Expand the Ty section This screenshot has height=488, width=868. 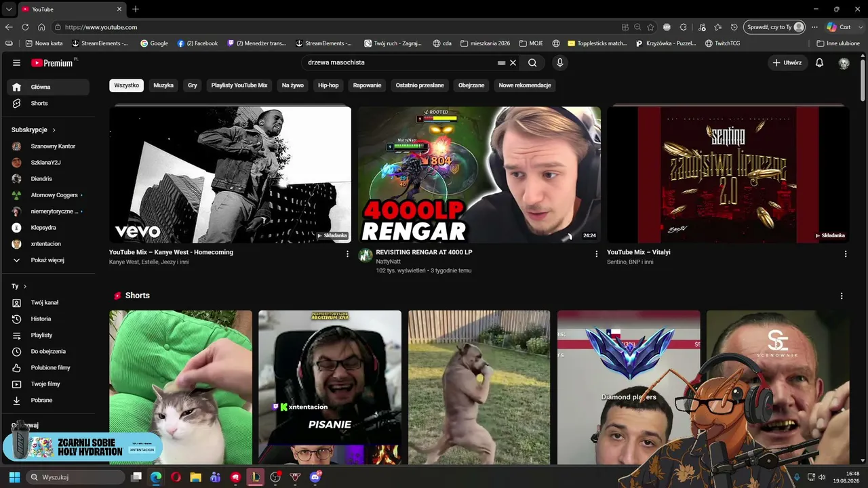[19, 286]
